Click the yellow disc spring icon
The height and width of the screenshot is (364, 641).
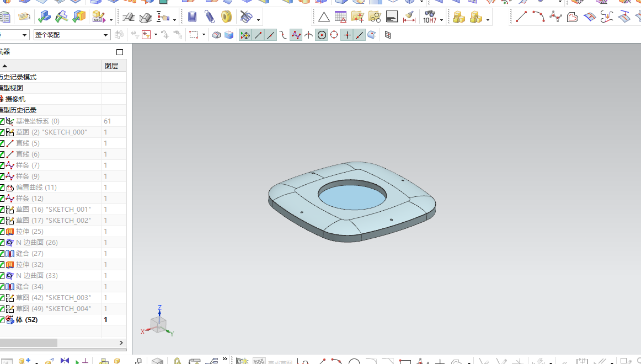pyautogui.click(x=226, y=17)
